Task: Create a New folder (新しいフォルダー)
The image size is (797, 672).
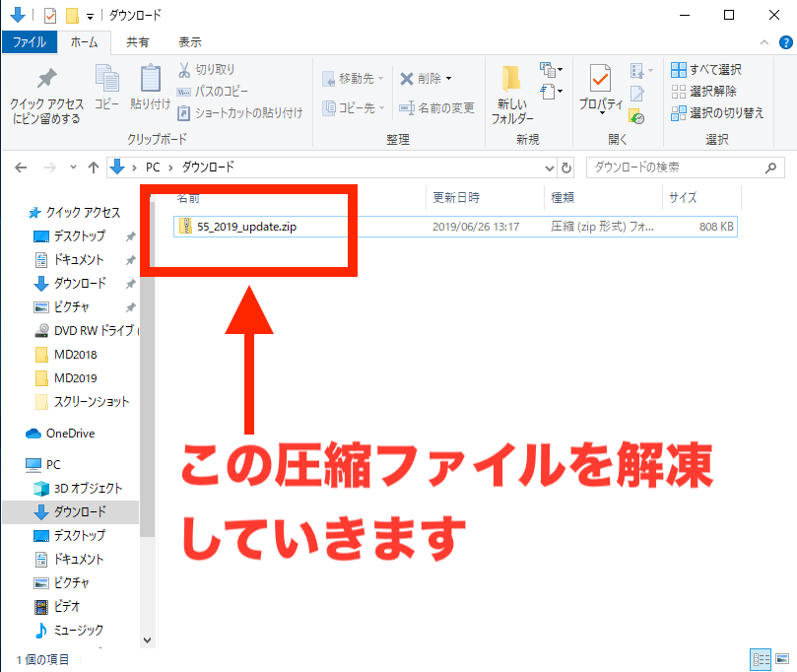Action: 512,95
